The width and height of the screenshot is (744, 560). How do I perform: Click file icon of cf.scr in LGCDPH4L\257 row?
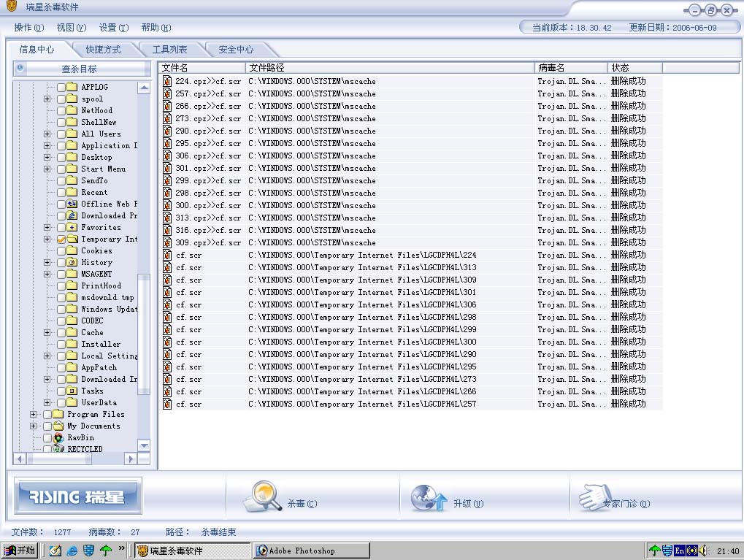(167, 404)
